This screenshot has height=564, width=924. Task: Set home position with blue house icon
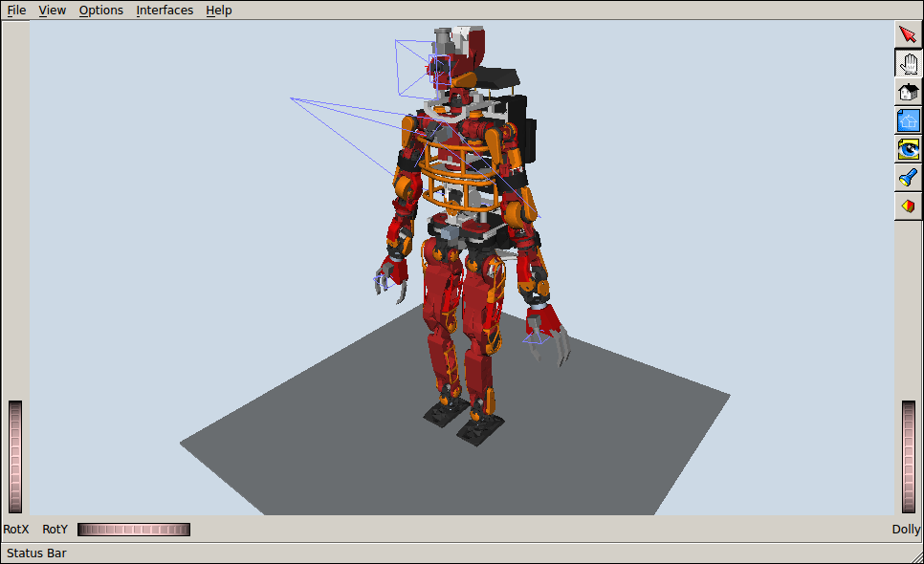908,120
